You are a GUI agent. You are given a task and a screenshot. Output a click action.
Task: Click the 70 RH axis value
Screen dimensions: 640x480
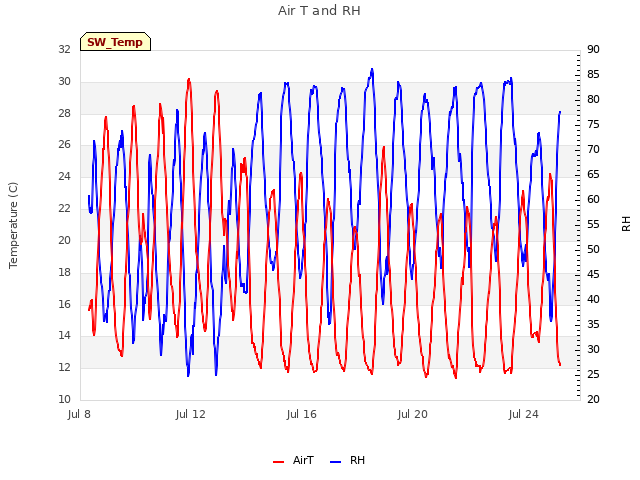click(x=593, y=149)
